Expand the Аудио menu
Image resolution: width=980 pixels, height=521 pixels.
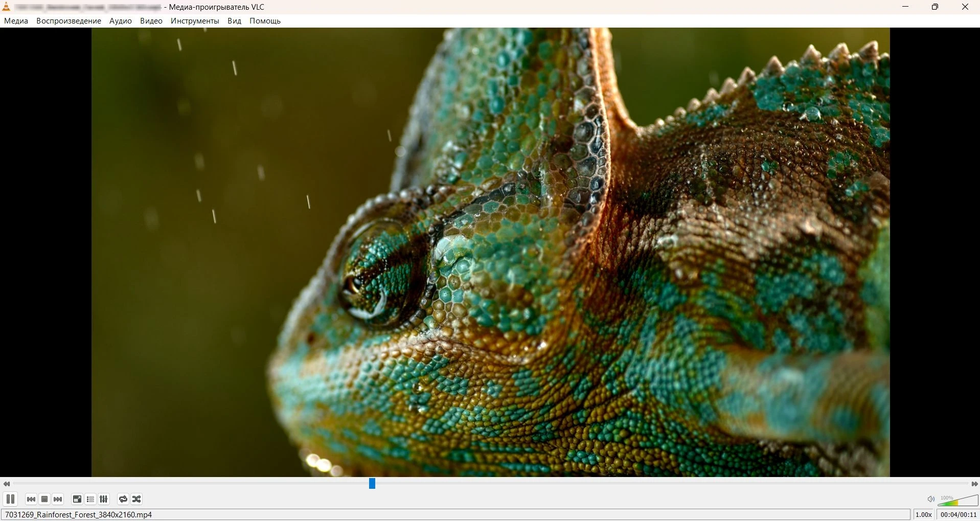[121, 21]
